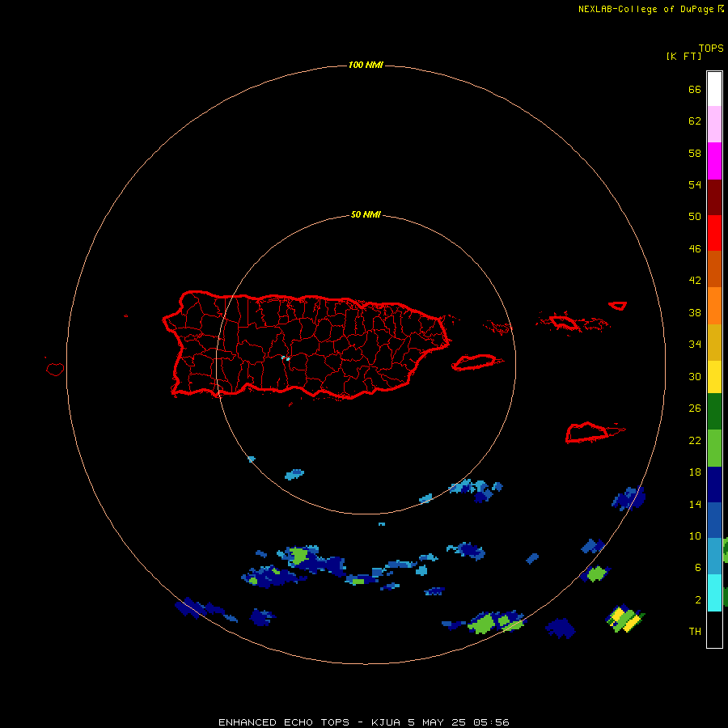728x728 pixels.
Task: Click the "58" scale value
Action: [695, 153]
